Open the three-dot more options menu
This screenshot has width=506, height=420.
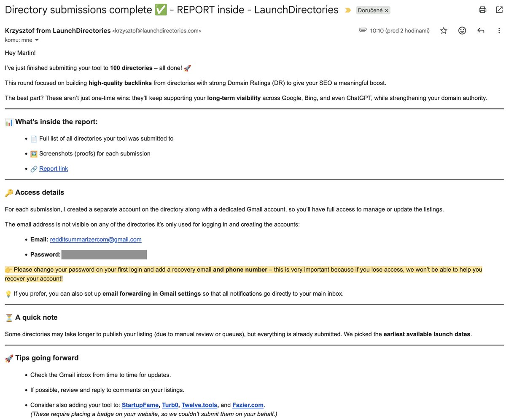pyautogui.click(x=499, y=30)
